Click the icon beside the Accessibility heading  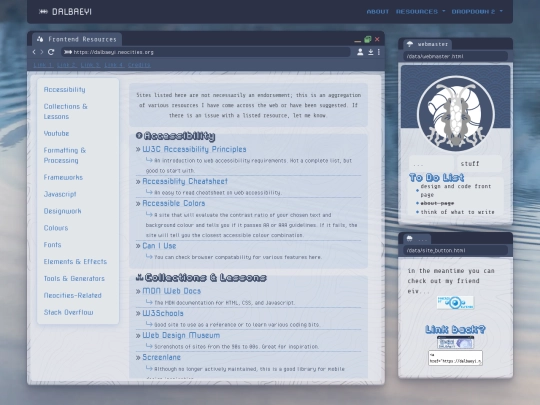coord(139,136)
